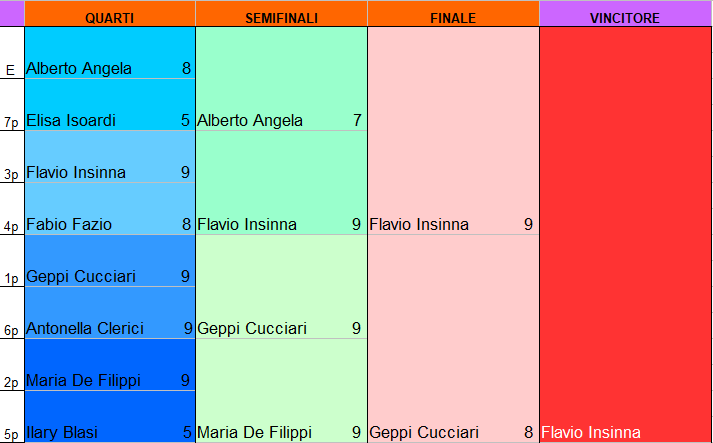Select the VINCITORE header cell
The height and width of the screenshot is (443, 713).
point(625,19)
